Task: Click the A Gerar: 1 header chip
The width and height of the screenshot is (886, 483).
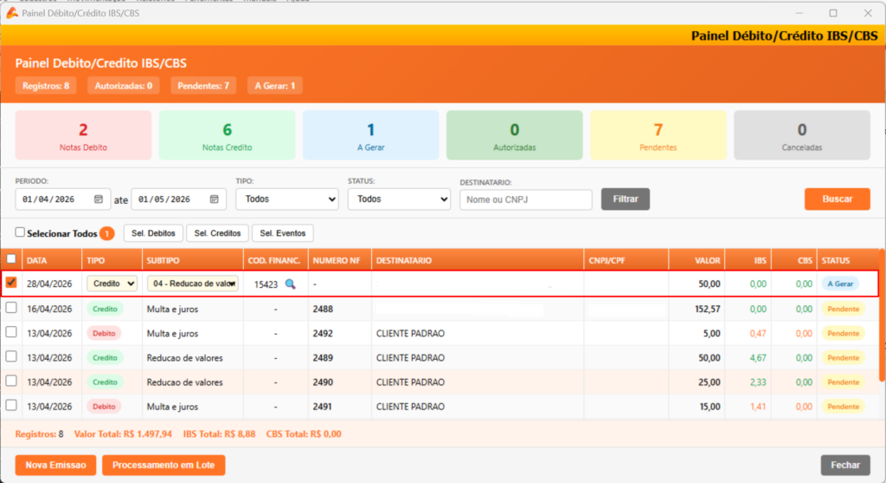Action: pos(275,86)
